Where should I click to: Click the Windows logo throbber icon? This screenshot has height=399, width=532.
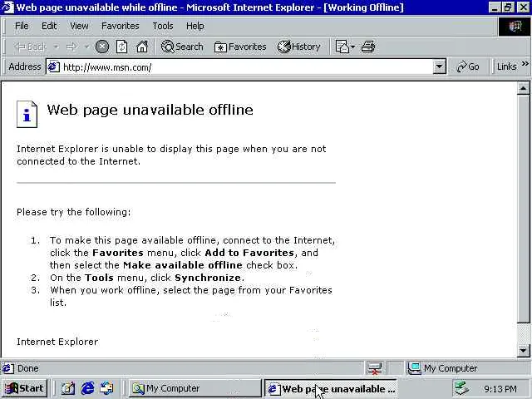(x=515, y=26)
